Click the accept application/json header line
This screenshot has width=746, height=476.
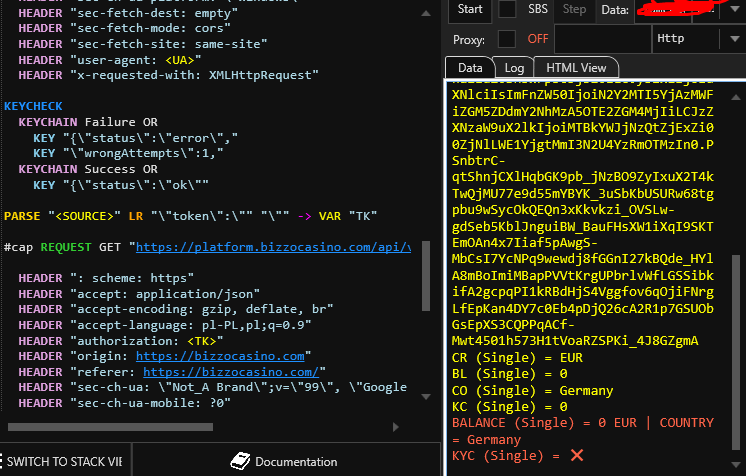(139, 294)
